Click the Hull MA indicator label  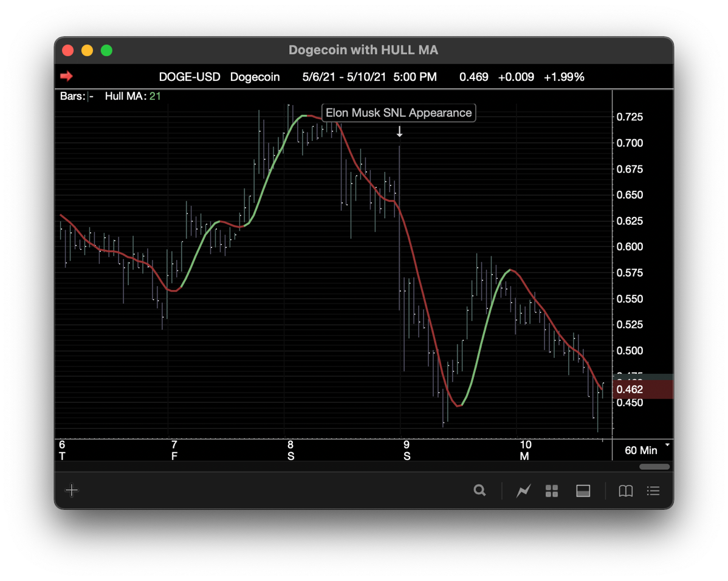point(125,96)
